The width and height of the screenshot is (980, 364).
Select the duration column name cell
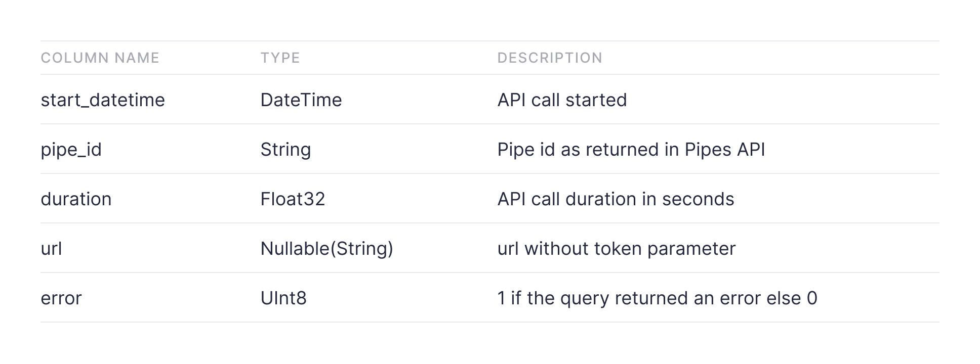[76, 199]
